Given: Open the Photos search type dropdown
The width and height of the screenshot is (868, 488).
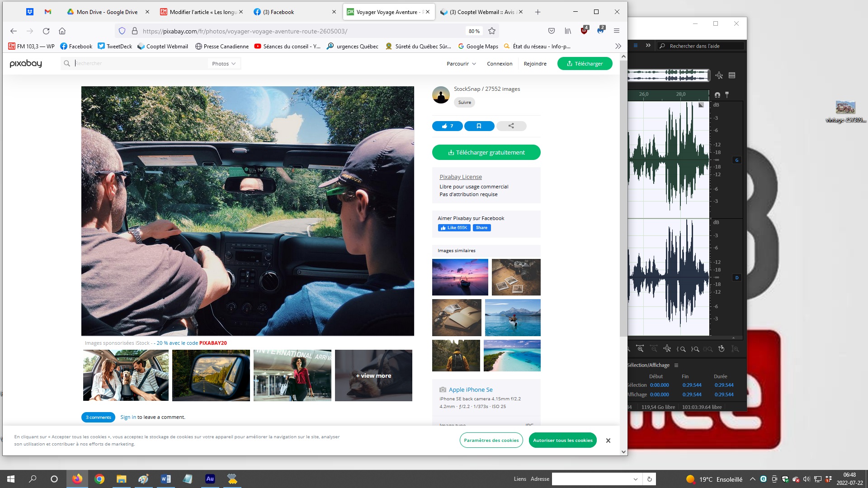Looking at the screenshot, I should 224,64.
